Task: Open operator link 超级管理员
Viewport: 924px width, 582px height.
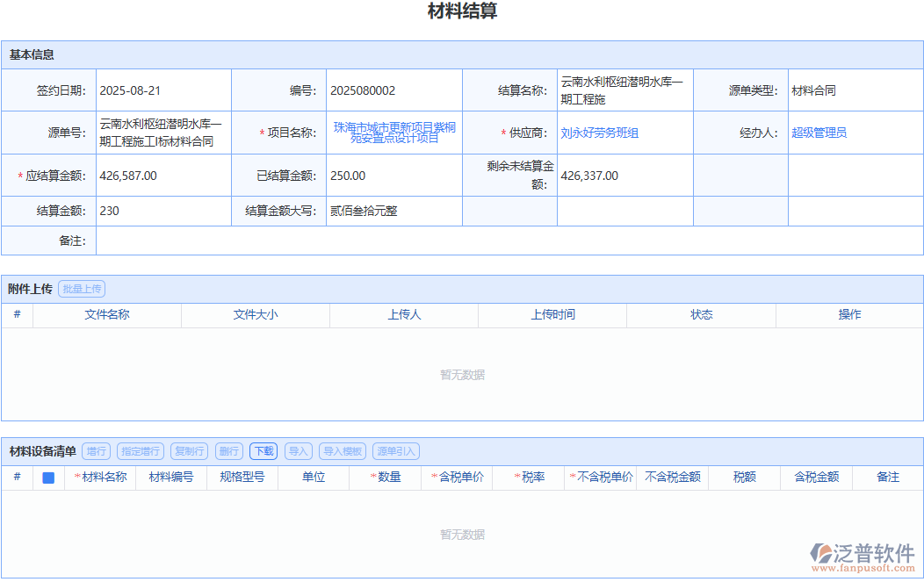Action: coord(819,133)
